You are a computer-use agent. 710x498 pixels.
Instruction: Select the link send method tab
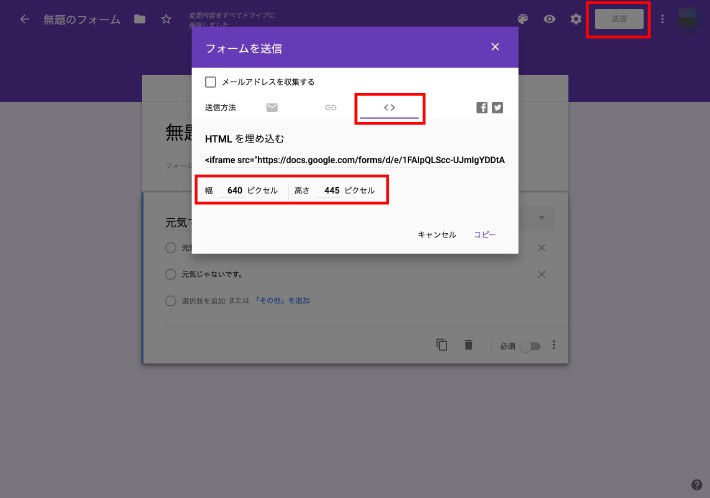pyautogui.click(x=331, y=107)
